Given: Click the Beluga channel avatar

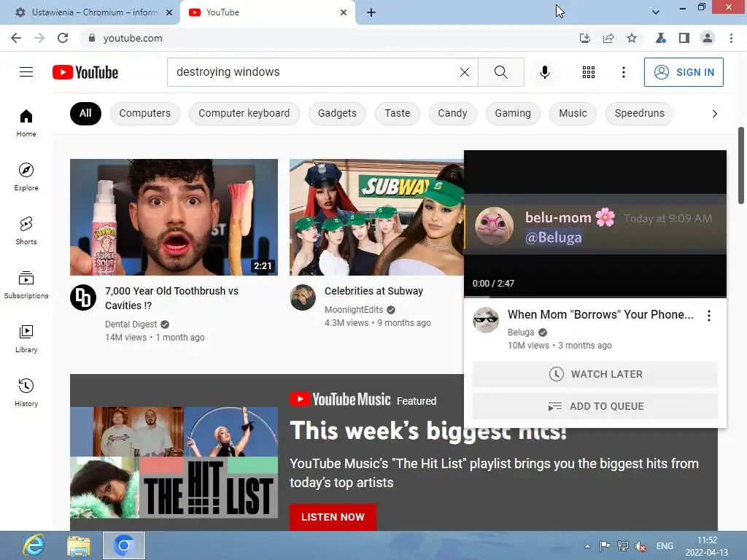Looking at the screenshot, I should pos(485,319).
